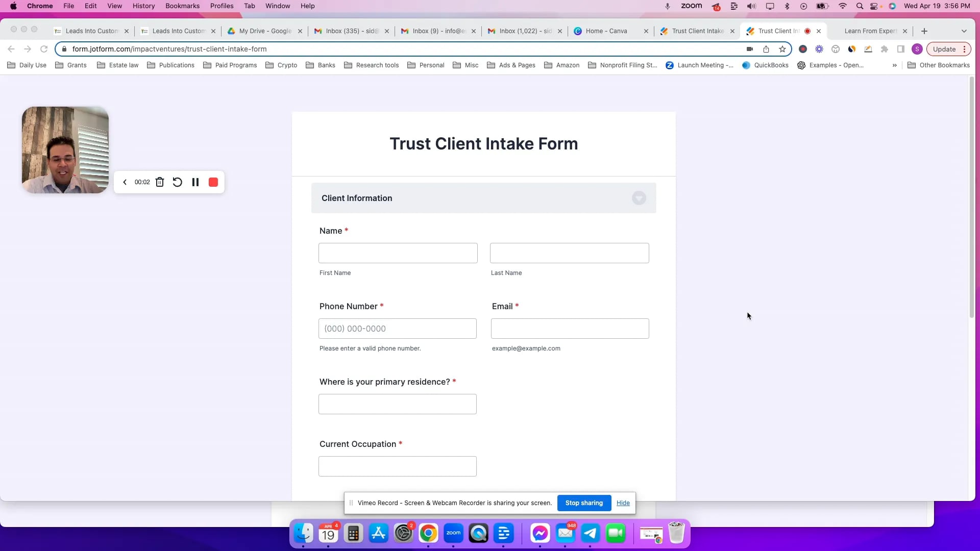Open Zoom in the Dock
980x551 pixels.
[x=453, y=534]
